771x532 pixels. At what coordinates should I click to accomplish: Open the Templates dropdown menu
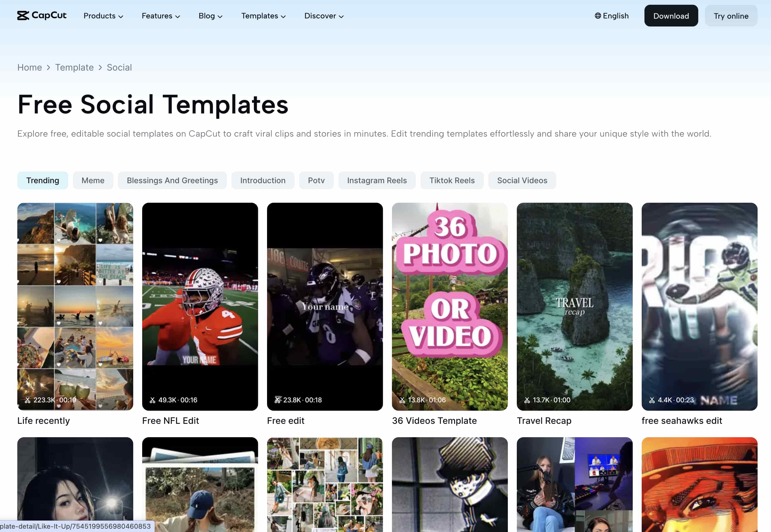pos(263,16)
